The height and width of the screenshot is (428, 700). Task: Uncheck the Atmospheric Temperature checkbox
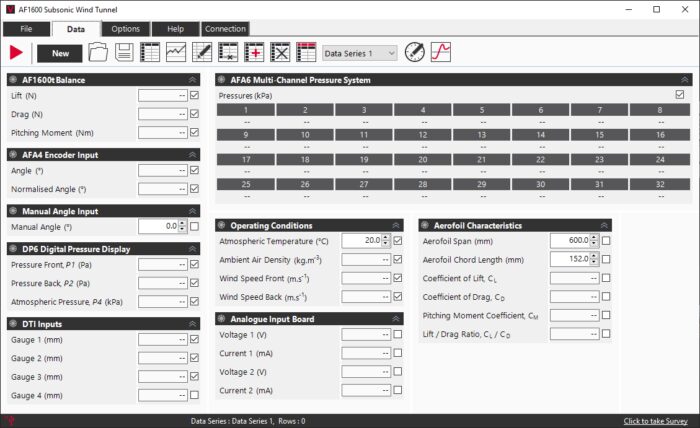398,241
